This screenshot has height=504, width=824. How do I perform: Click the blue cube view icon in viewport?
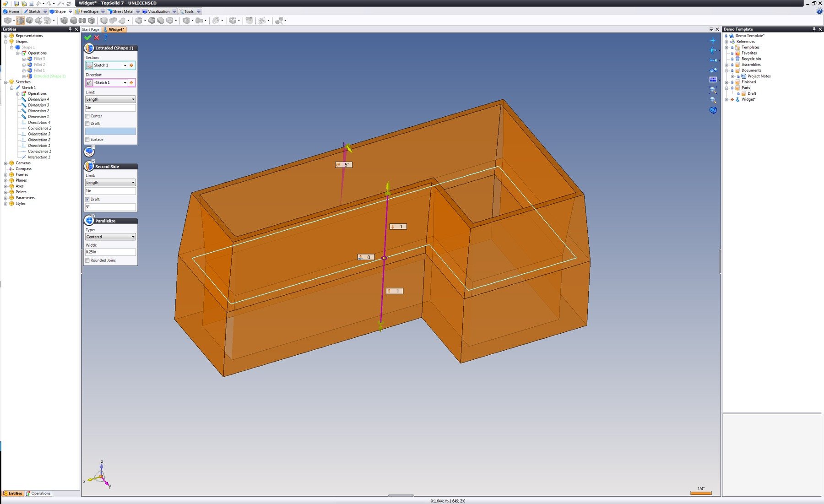[x=713, y=110]
